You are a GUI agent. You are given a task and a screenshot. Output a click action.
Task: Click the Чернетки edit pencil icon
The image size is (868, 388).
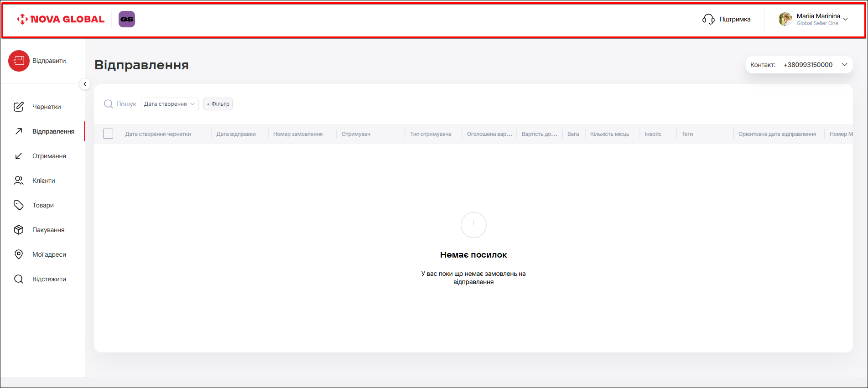click(19, 107)
